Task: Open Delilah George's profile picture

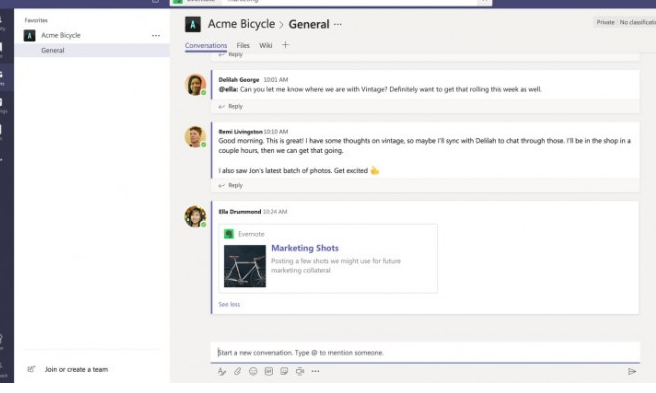Action: [x=195, y=85]
